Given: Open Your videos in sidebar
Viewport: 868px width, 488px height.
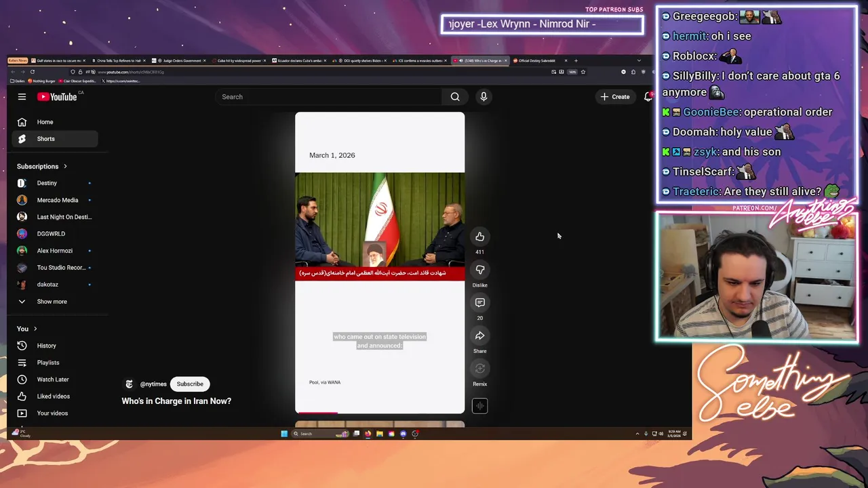Looking at the screenshot, I should point(55,413).
